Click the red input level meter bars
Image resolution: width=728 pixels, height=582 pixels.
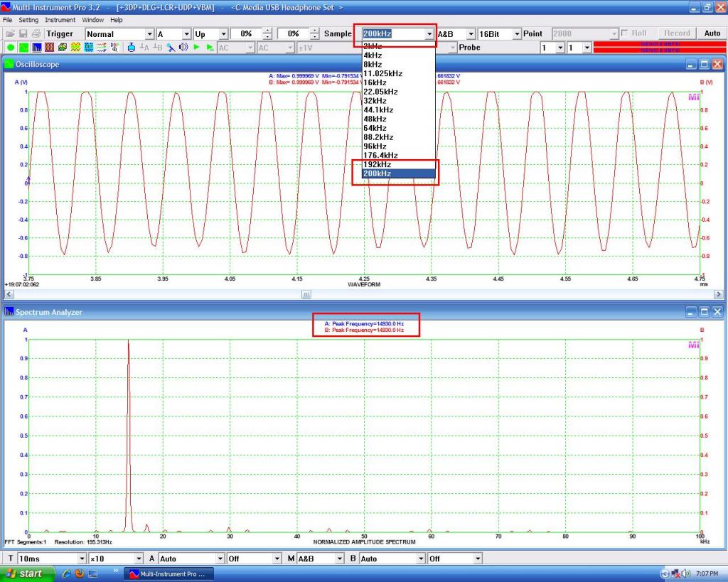click(659, 47)
